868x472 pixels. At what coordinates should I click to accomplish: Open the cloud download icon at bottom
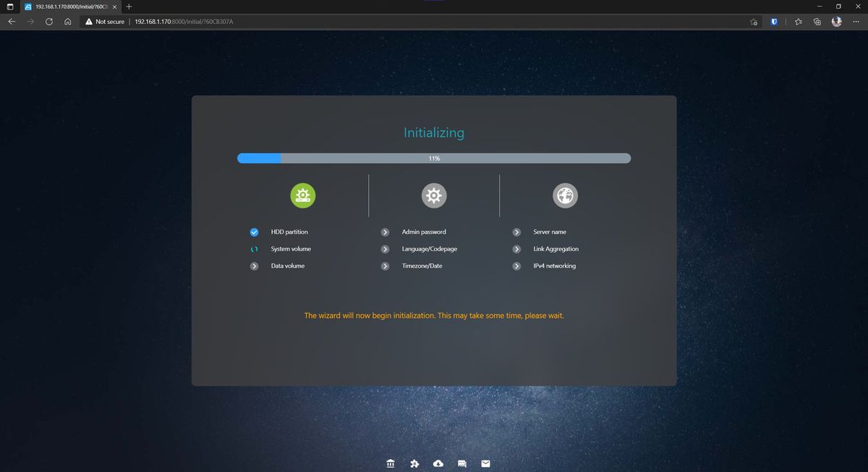(438, 463)
